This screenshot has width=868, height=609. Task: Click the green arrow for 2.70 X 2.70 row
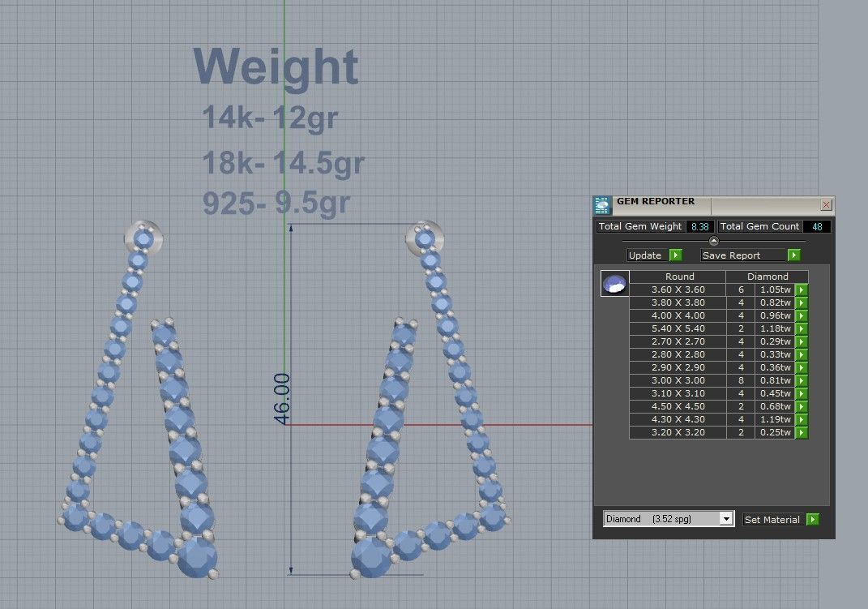(801, 341)
